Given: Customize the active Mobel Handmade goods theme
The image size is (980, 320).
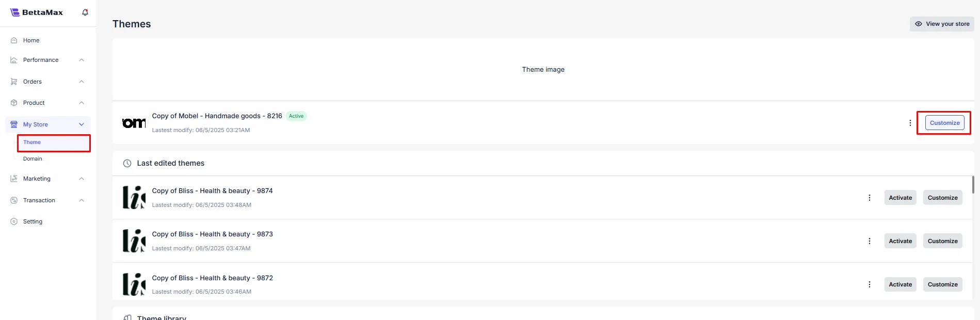Looking at the screenshot, I should [944, 123].
